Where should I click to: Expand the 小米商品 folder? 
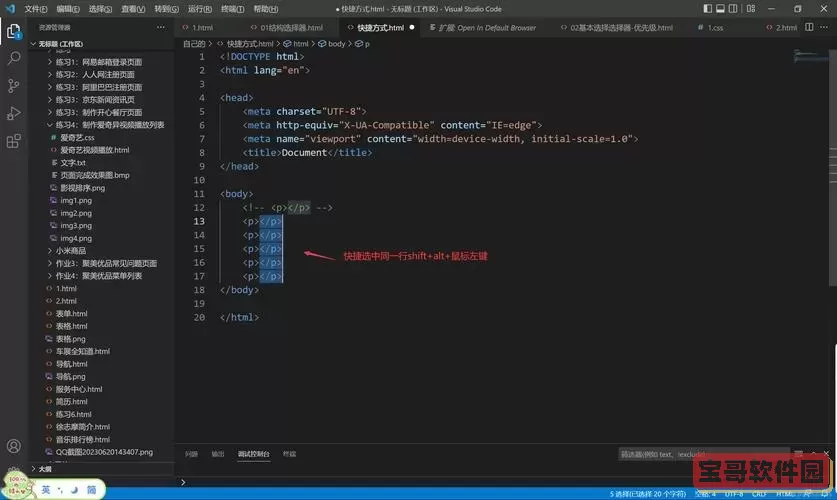coord(70,251)
